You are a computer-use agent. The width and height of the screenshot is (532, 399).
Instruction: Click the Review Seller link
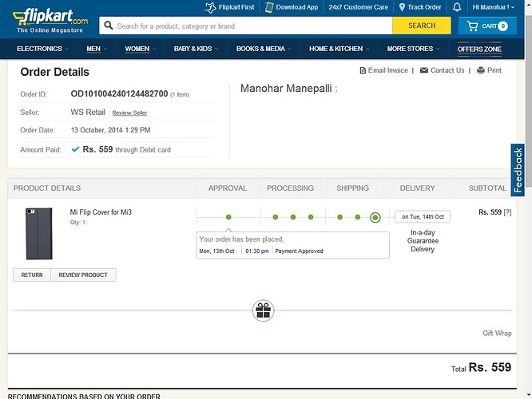(x=129, y=113)
